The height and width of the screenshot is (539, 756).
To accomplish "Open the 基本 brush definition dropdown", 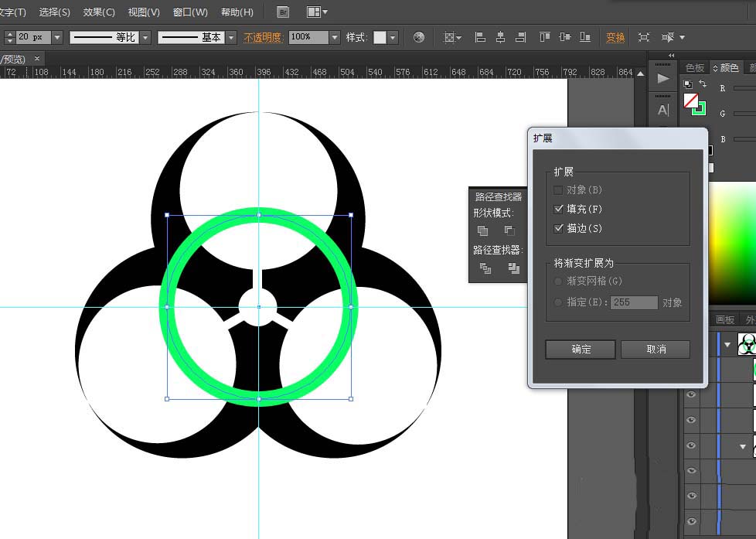I will point(231,37).
